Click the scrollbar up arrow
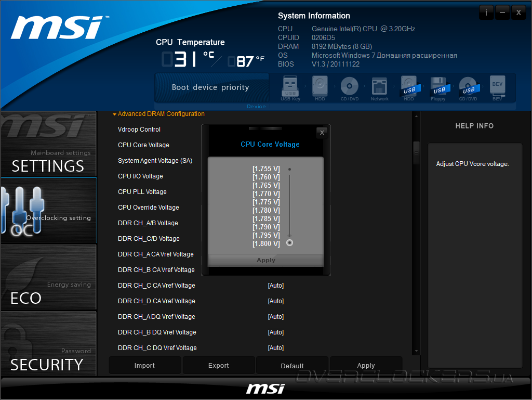The width and height of the screenshot is (532, 400). pos(416,117)
